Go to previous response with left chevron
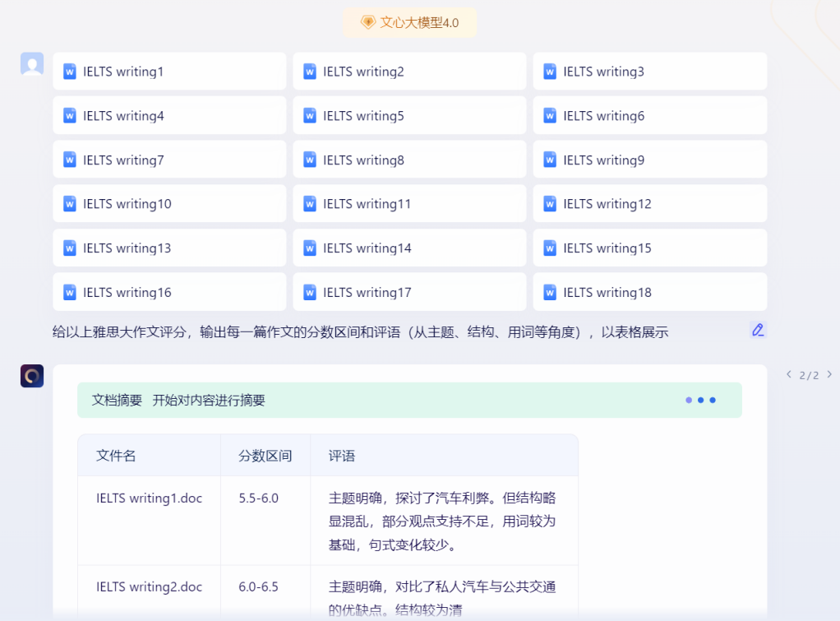 [x=788, y=374]
